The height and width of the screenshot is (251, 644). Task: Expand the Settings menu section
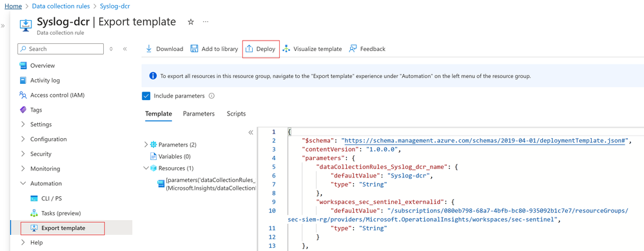pos(23,125)
